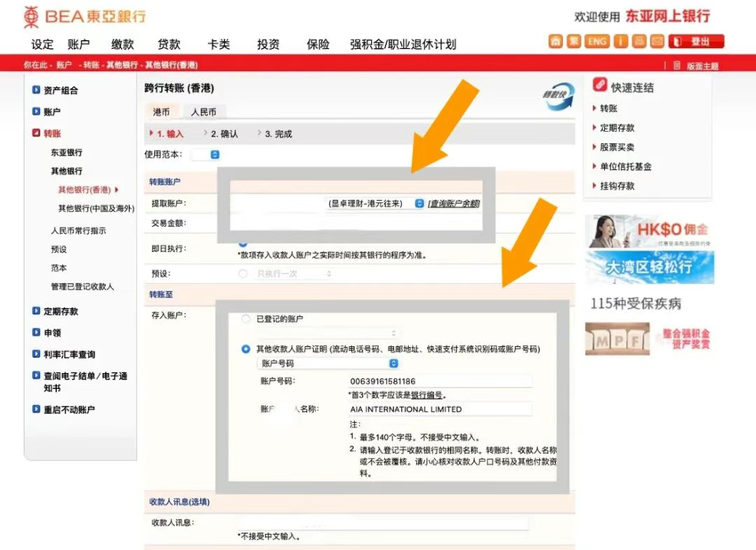This screenshot has width=756, height=550.
Task: Open the mail envelope icon
Action: point(657,42)
